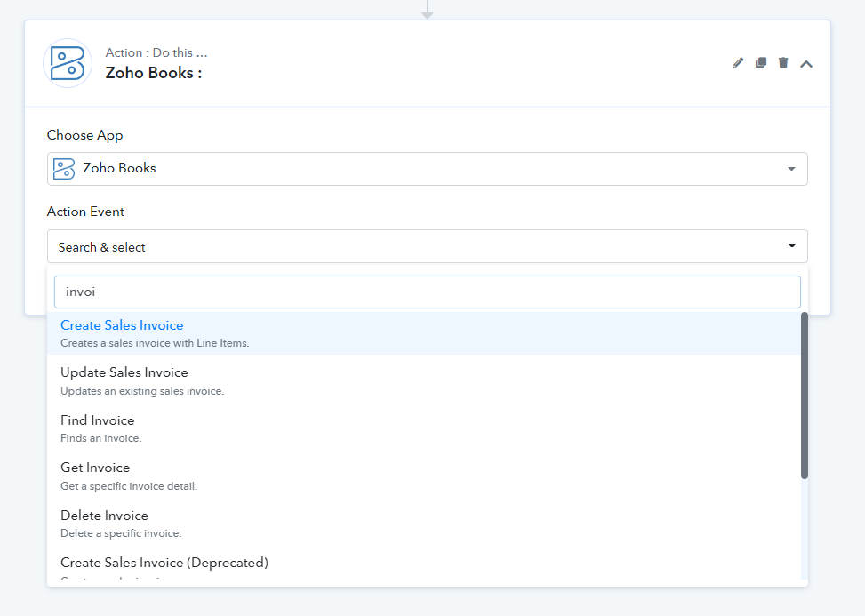The image size is (865, 616).
Task: Select the Create Sales Invoice option
Action: pyautogui.click(x=424, y=333)
